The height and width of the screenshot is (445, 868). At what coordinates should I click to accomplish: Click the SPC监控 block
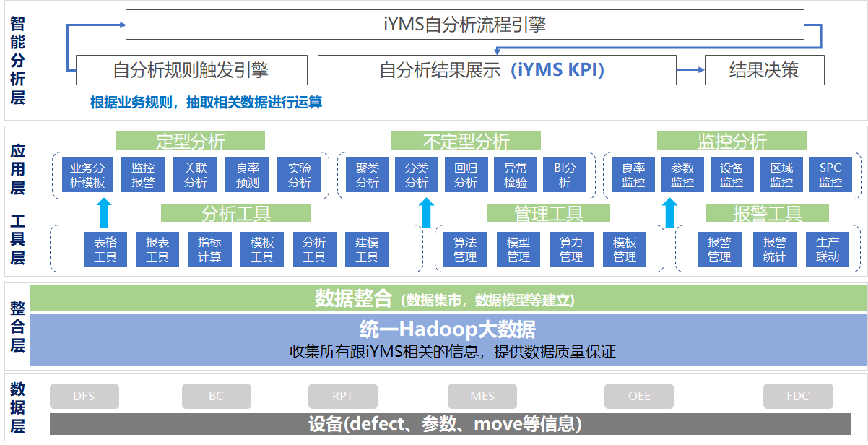pyautogui.click(x=830, y=175)
